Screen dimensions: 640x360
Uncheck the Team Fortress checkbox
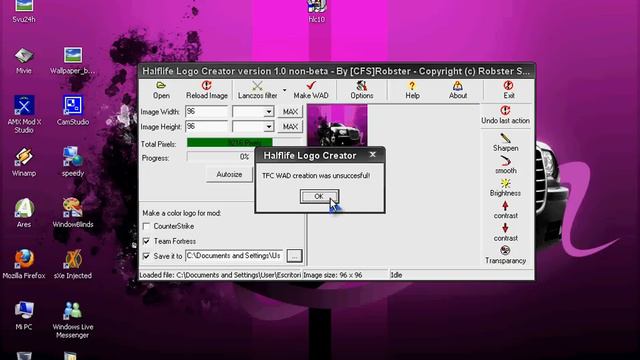tap(146, 241)
